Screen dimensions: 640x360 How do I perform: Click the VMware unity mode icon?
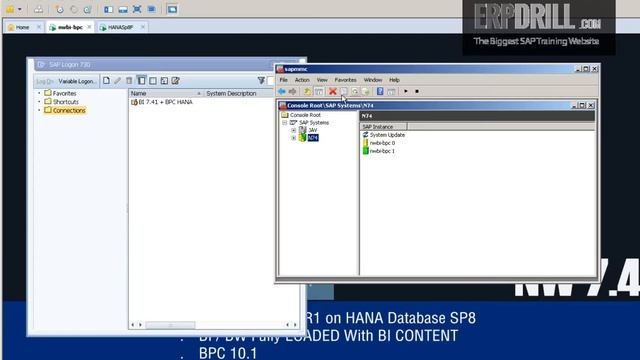pyautogui.click(x=151, y=9)
